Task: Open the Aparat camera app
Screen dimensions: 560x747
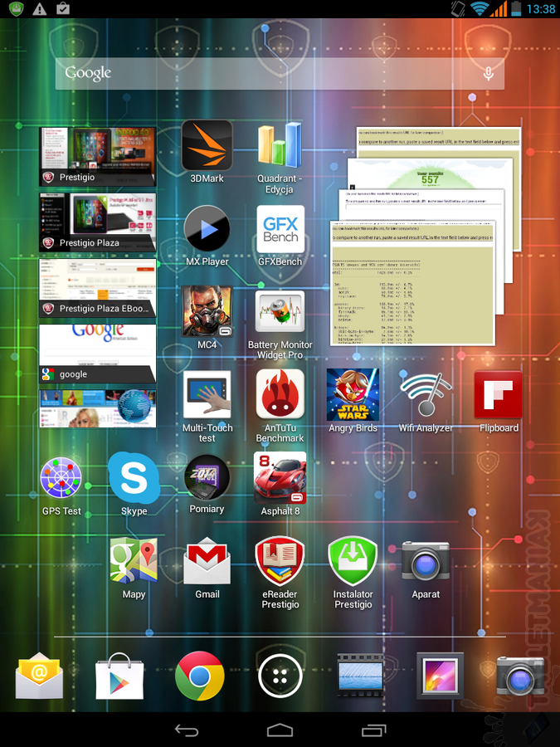Action: coord(426,569)
